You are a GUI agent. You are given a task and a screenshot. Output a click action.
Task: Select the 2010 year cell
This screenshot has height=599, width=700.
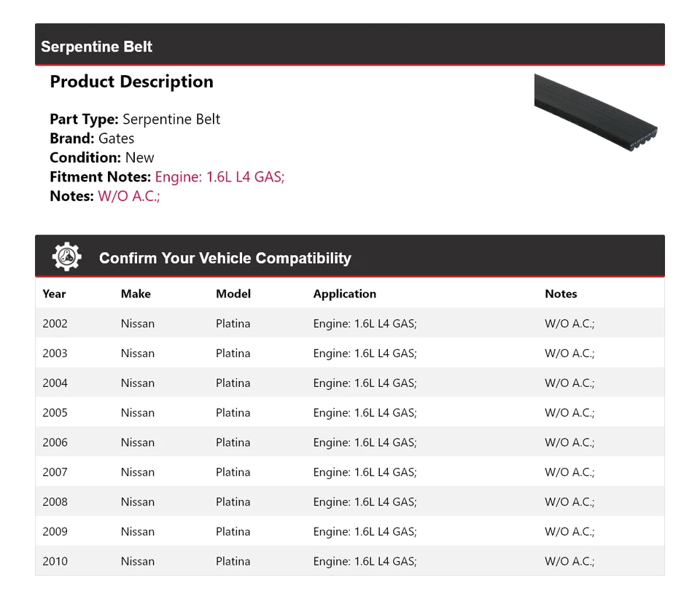pos(55,562)
